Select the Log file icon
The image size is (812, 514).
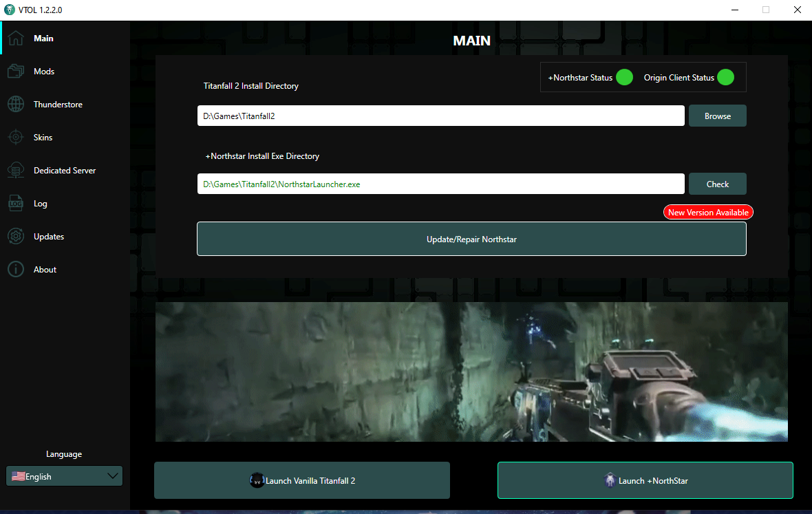click(16, 204)
